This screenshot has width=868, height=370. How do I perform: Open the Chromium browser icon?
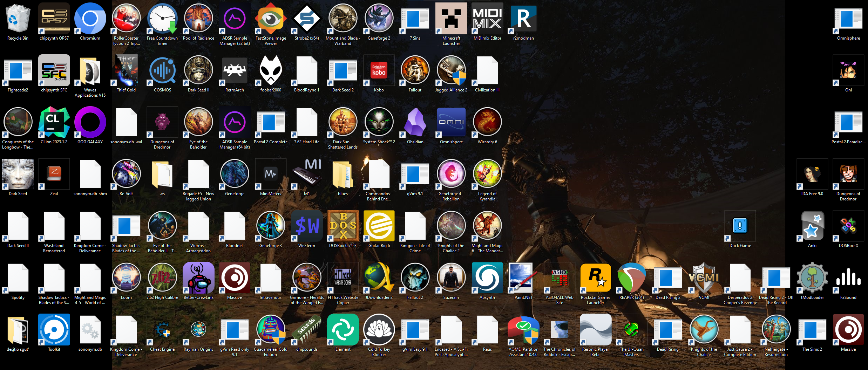[x=90, y=19]
